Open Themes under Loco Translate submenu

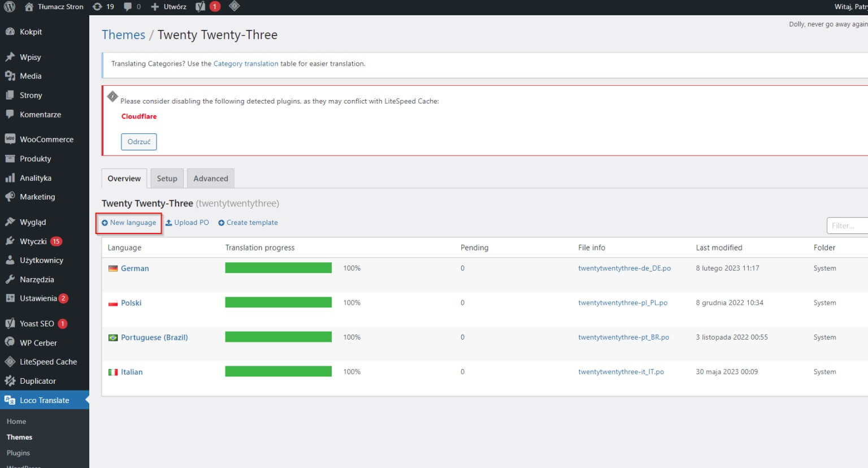coord(19,437)
